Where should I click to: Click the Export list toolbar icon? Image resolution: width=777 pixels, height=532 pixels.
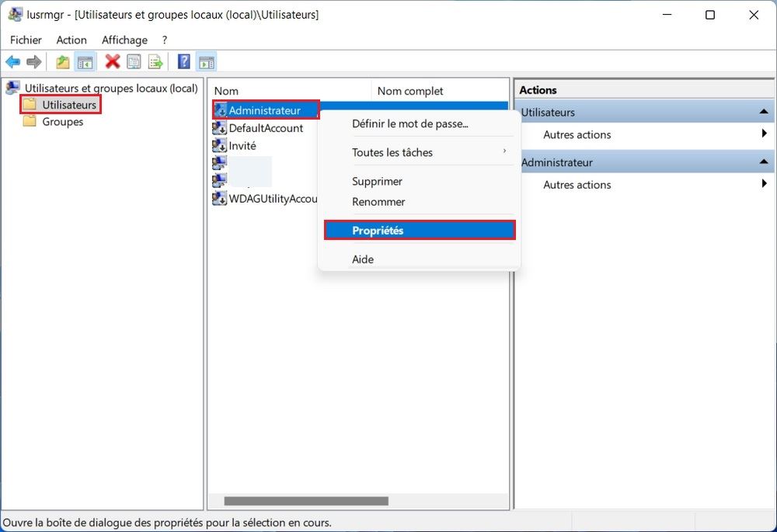[155, 62]
